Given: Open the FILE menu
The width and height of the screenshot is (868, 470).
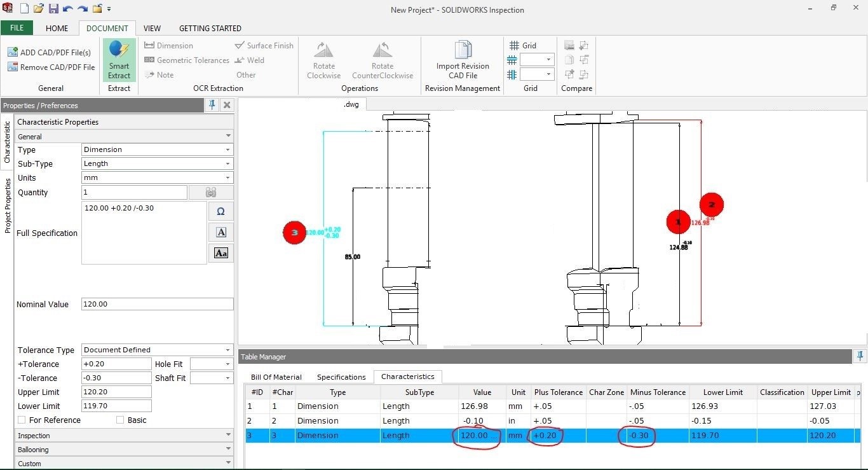Looking at the screenshot, I should (17, 28).
